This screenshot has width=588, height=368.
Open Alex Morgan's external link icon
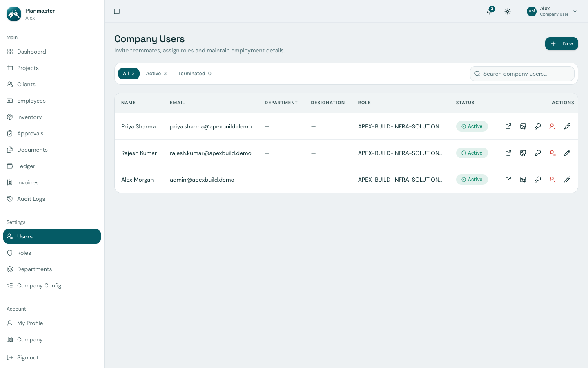point(508,180)
